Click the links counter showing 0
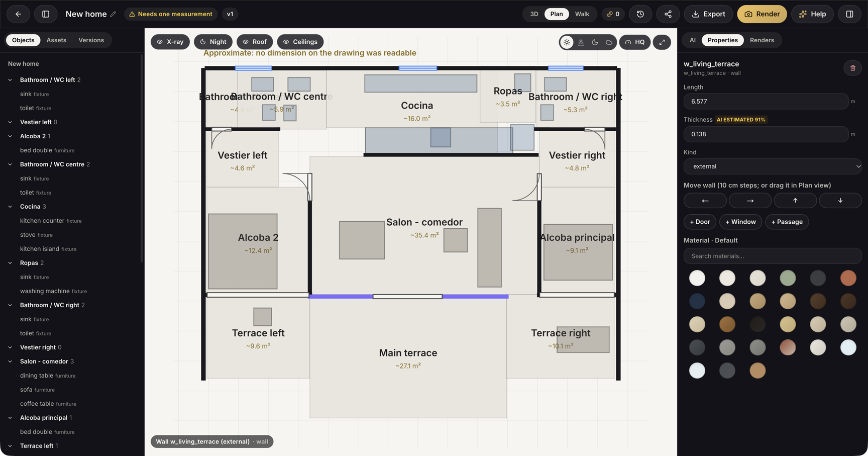Viewport: 868px width, 456px height. (x=613, y=14)
